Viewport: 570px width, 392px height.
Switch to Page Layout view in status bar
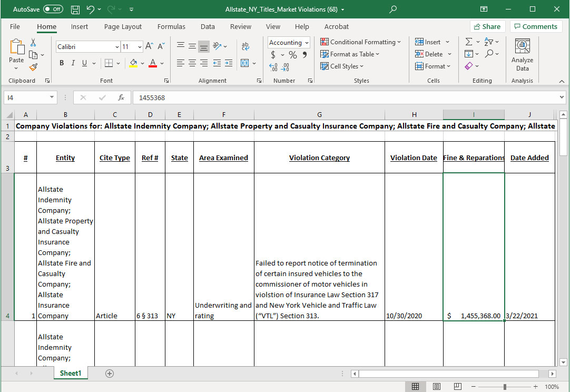tap(437, 387)
